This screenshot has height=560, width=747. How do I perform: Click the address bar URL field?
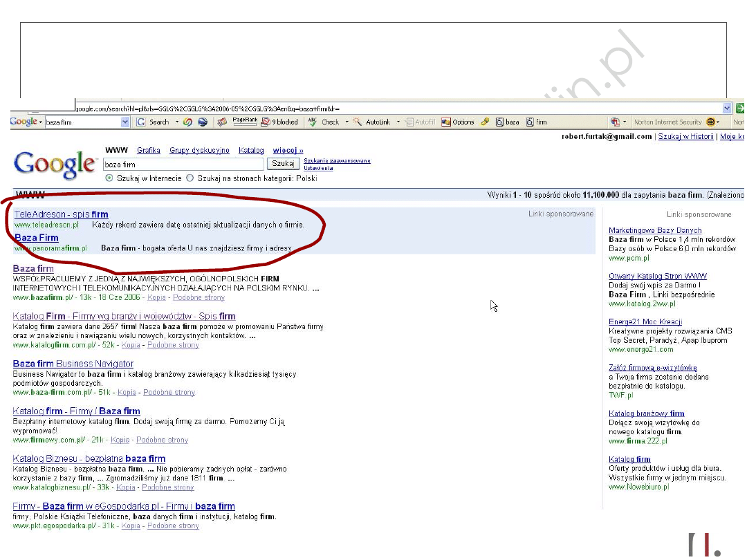(x=398, y=109)
